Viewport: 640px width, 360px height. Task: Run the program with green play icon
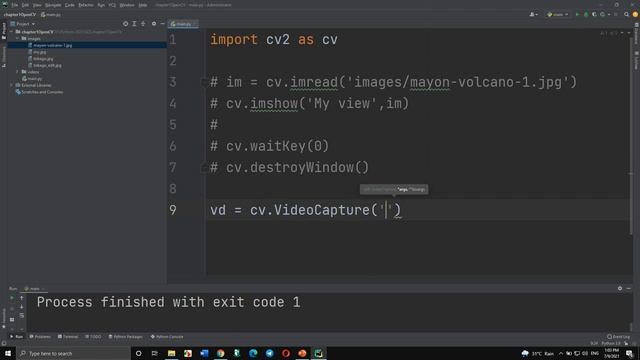pos(577,14)
